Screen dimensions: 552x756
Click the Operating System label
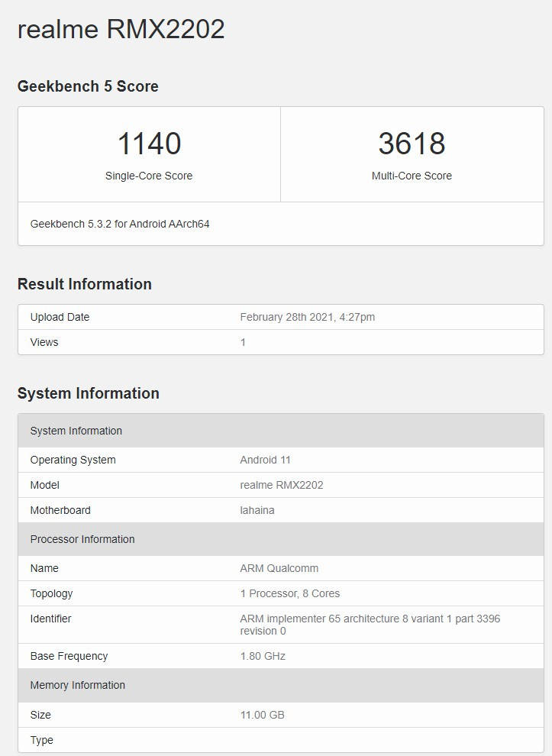click(x=73, y=460)
